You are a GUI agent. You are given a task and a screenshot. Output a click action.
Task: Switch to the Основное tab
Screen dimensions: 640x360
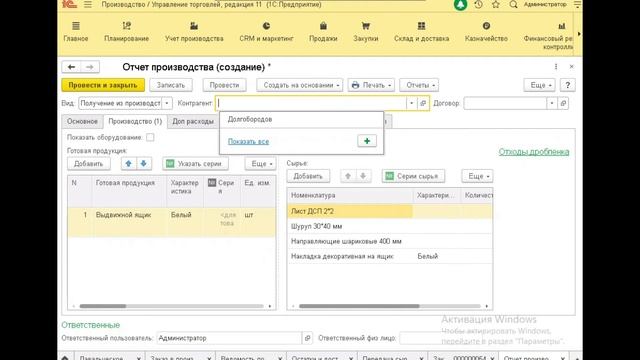tap(82, 121)
